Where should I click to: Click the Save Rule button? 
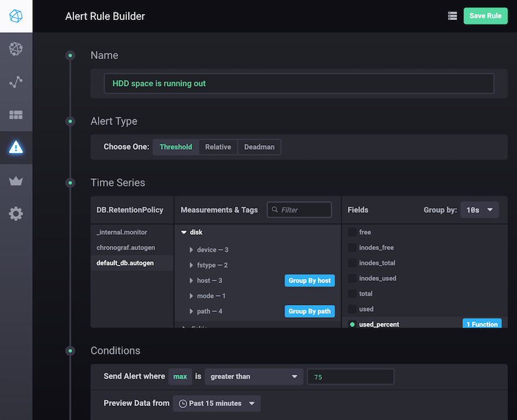click(485, 16)
